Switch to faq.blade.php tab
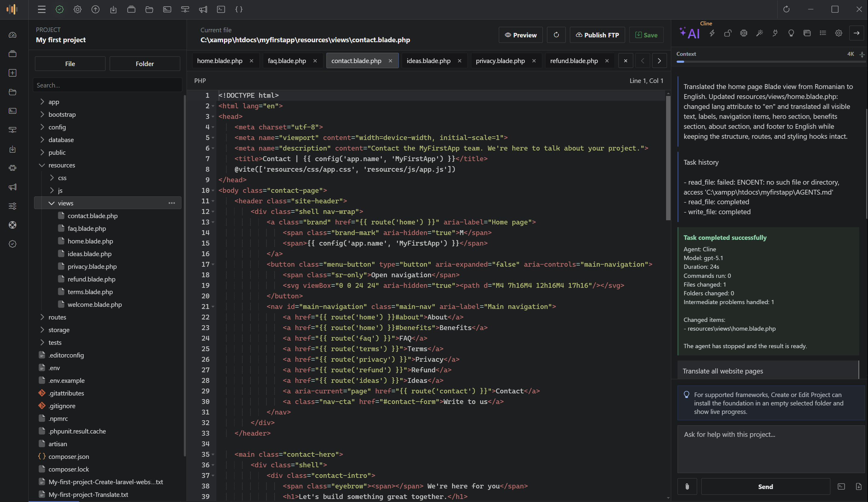The height and width of the screenshot is (502, 868). (287, 61)
